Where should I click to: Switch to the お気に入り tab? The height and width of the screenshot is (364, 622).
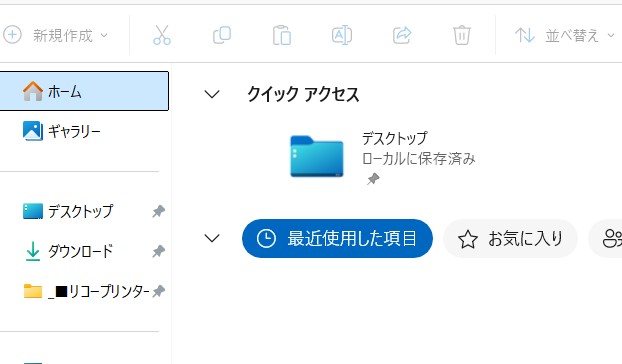[510, 238]
